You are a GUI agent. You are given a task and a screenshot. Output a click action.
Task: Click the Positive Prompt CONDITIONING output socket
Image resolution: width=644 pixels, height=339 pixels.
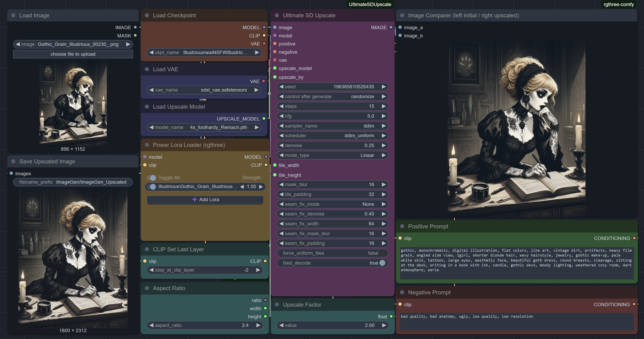(x=634, y=238)
